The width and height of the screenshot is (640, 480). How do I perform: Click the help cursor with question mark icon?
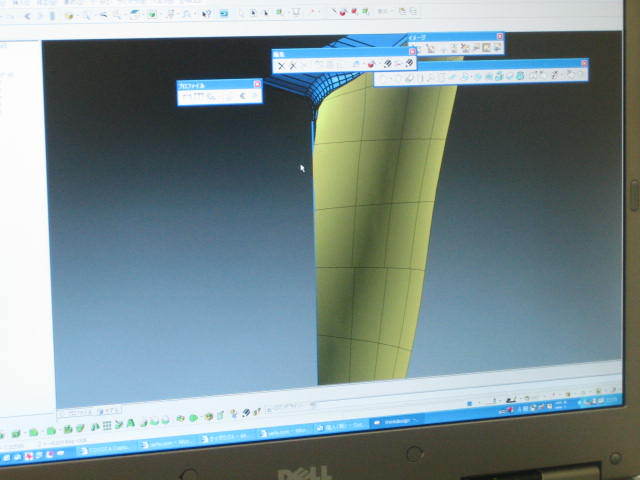click(x=207, y=14)
